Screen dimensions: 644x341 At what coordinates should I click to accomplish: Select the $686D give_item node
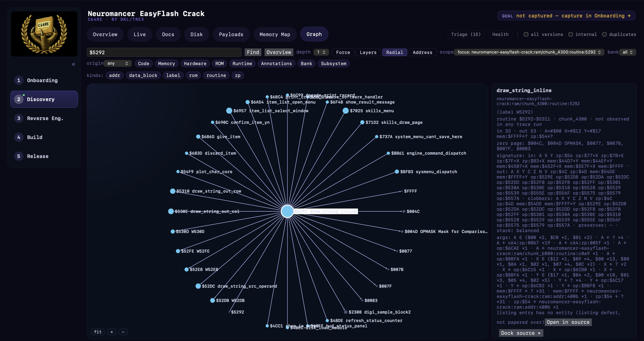coord(198,137)
